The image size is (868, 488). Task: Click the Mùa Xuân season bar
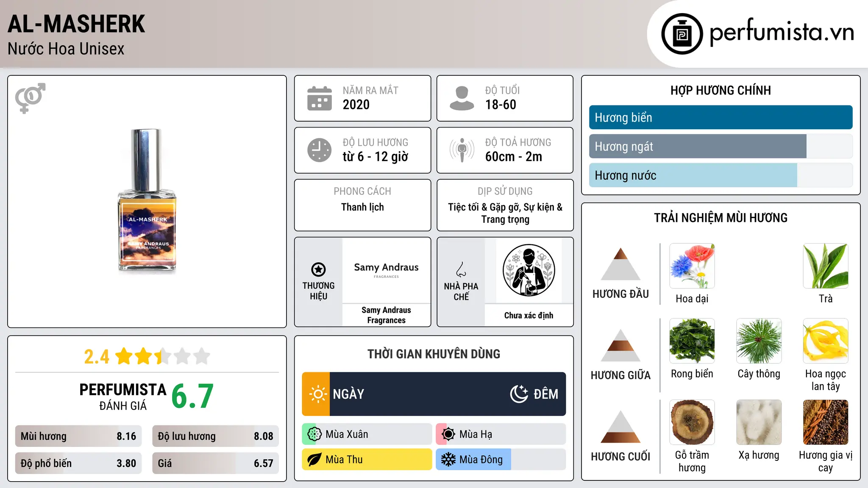coord(367,434)
